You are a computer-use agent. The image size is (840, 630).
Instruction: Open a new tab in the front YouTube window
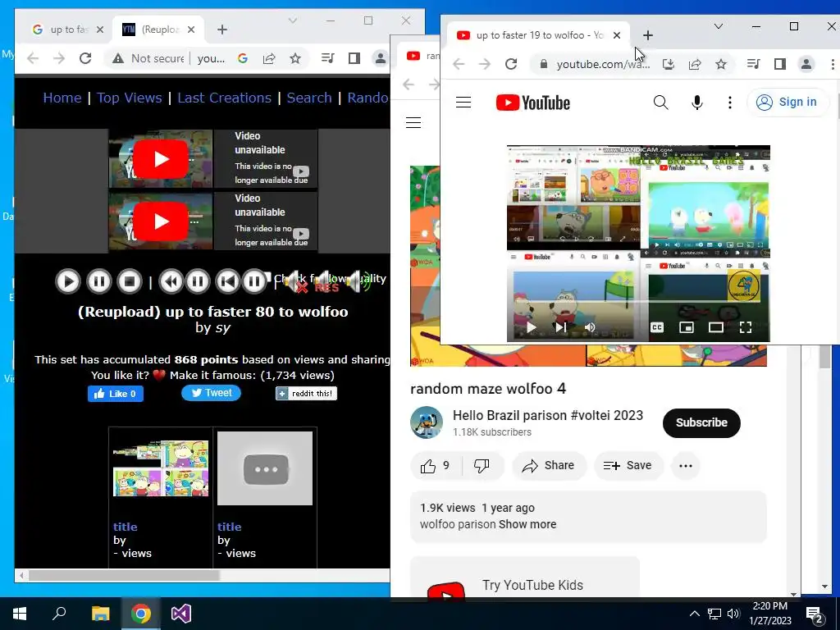pos(648,35)
